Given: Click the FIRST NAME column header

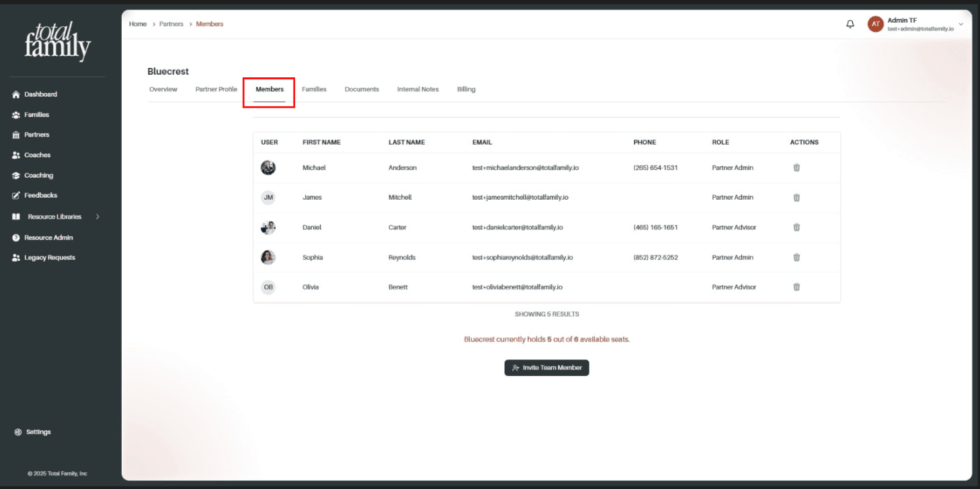Looking at the screenshot, I should (x=321, y=143).
